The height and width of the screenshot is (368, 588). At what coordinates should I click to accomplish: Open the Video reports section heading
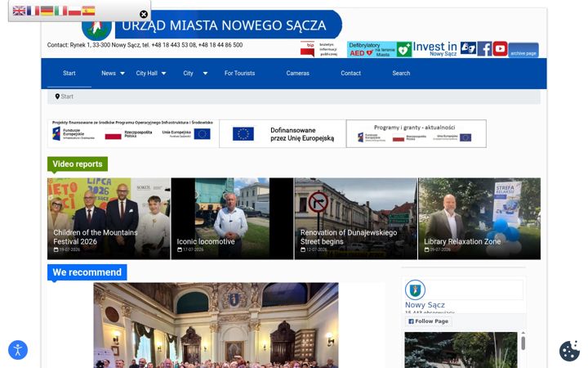click(x=78, y=164)
